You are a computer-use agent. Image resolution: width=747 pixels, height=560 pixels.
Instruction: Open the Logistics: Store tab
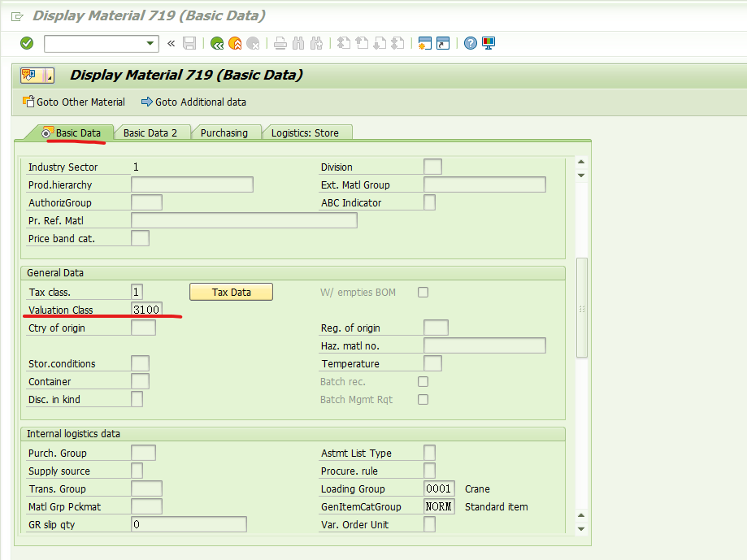tap(305, 132)
